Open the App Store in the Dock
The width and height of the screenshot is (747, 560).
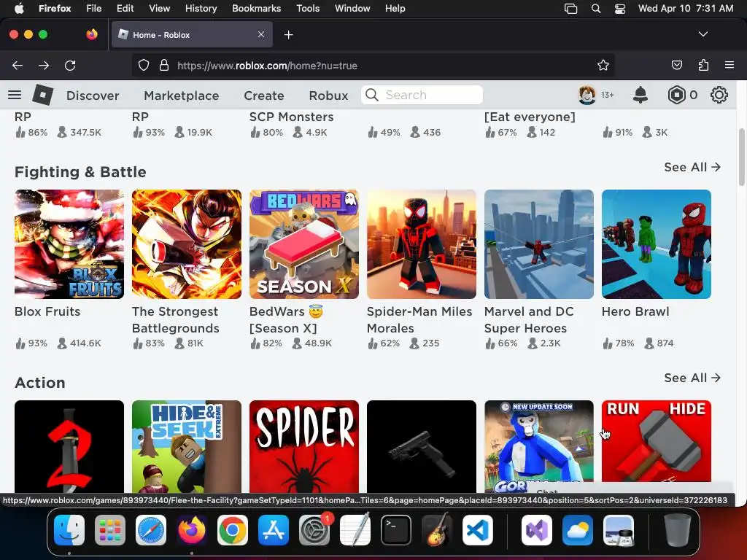274,530
